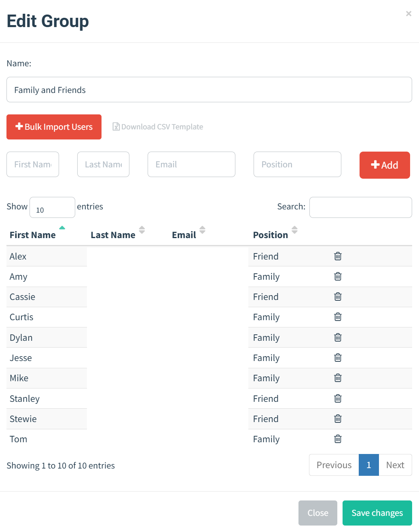Delete Stanley's row trash icon
This screenshot has height=532, width=419.
click(x=338, y=399)
